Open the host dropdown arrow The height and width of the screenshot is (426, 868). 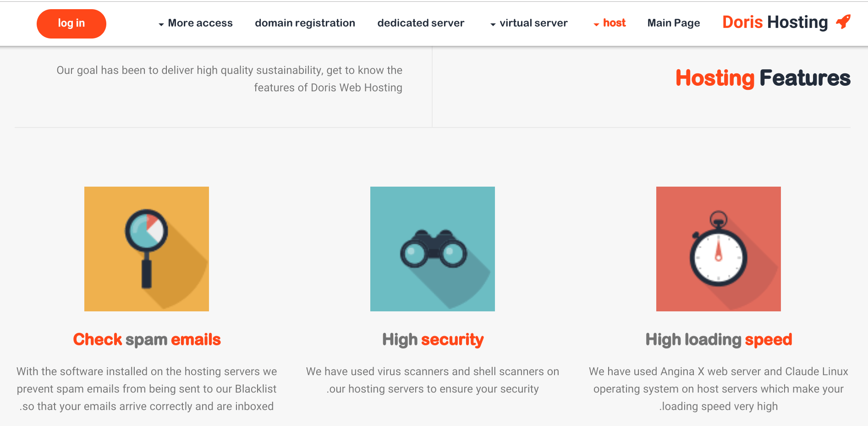[596, 24]
